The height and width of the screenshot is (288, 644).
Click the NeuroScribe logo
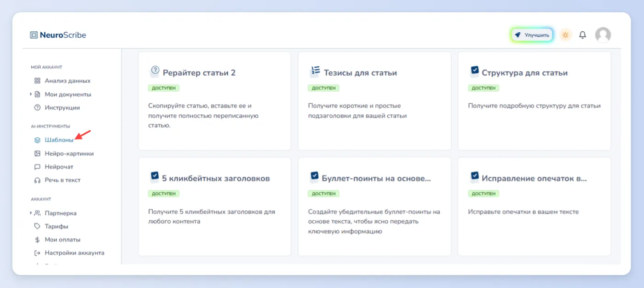[x=58, y=35]
